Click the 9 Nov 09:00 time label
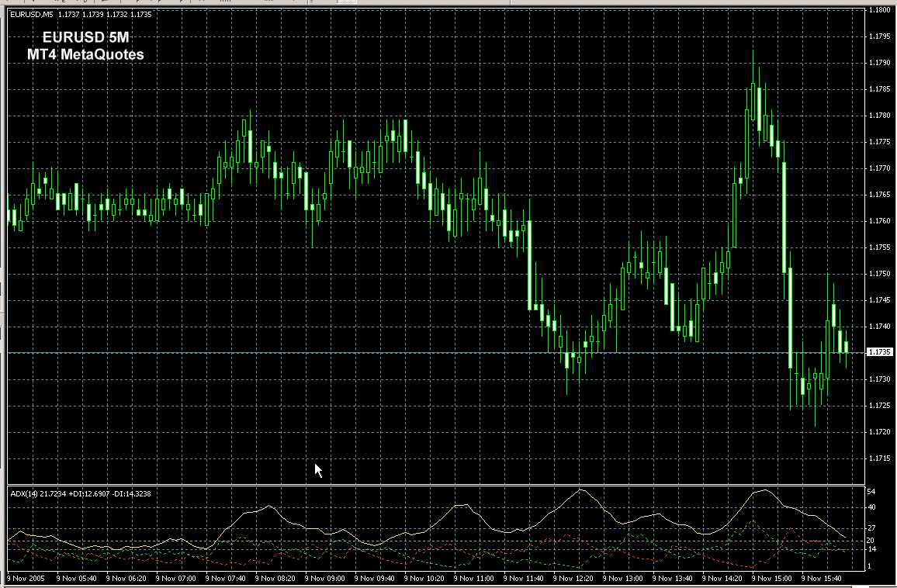Screen dimensions: 897x588 point(324,579)
